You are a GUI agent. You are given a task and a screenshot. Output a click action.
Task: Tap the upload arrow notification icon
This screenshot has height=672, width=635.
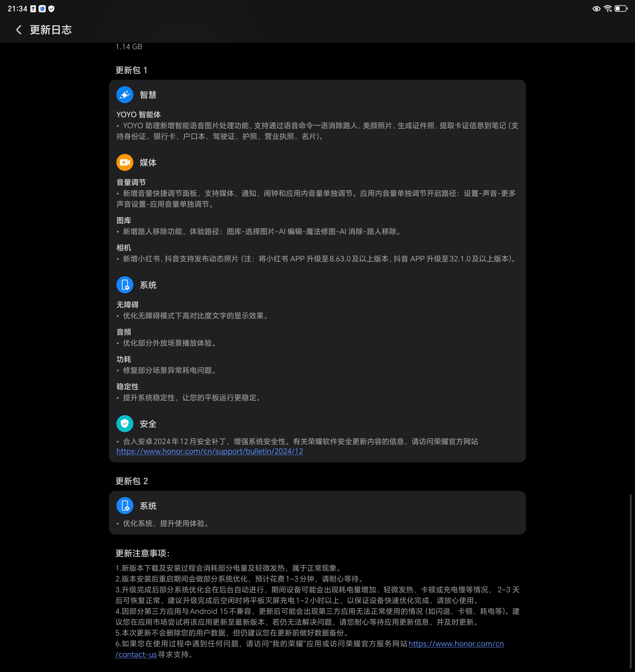[33, 9]
